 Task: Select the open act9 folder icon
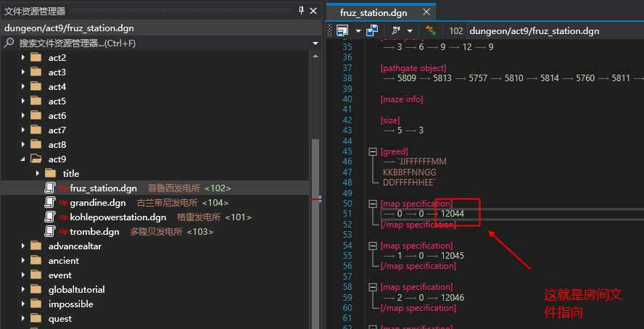36,159
